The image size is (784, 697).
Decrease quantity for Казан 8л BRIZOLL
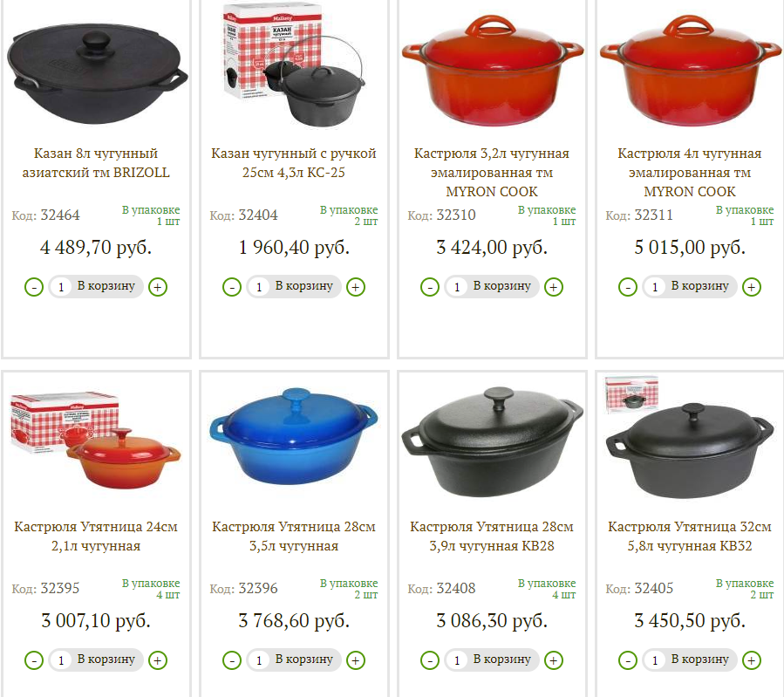pos(34,287)
